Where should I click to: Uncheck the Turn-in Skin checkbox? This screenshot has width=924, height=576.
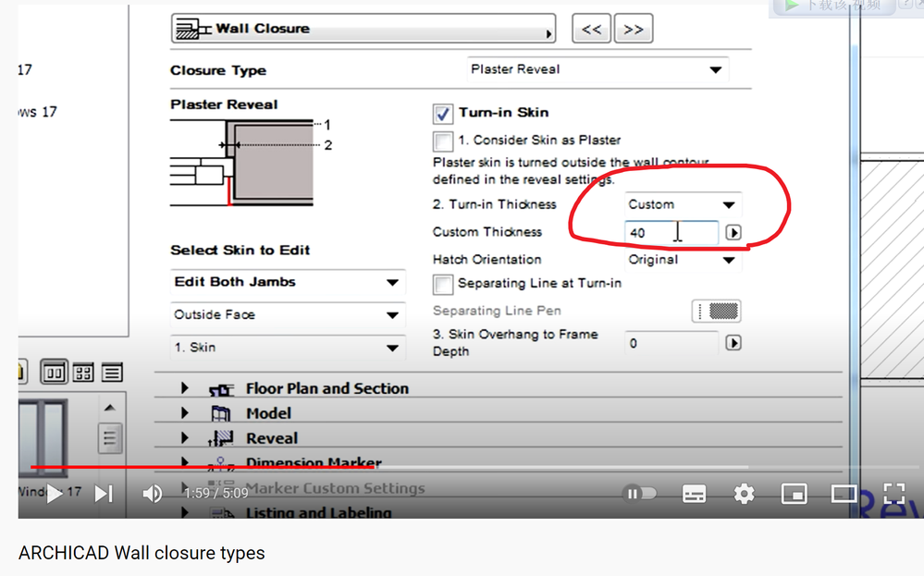[442, 114]
